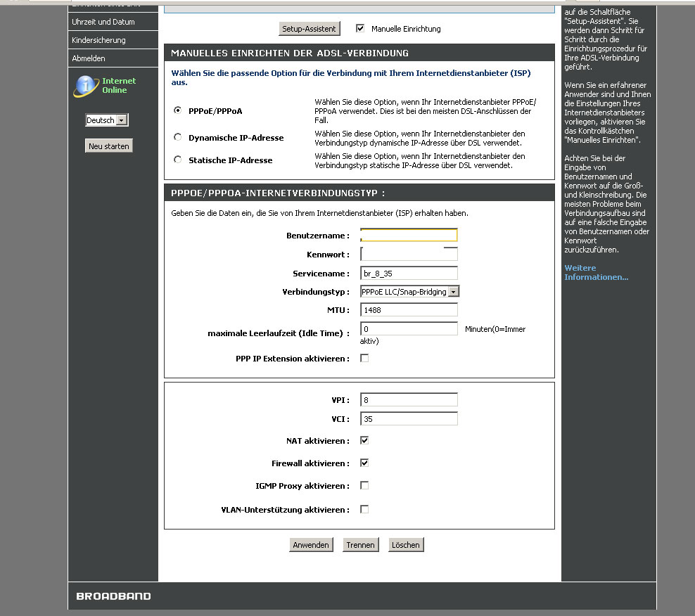Image resolution: width=695 pixels, height=616 pixels.
Task: Focus the Benutzername input field
Action: point(409,236)
